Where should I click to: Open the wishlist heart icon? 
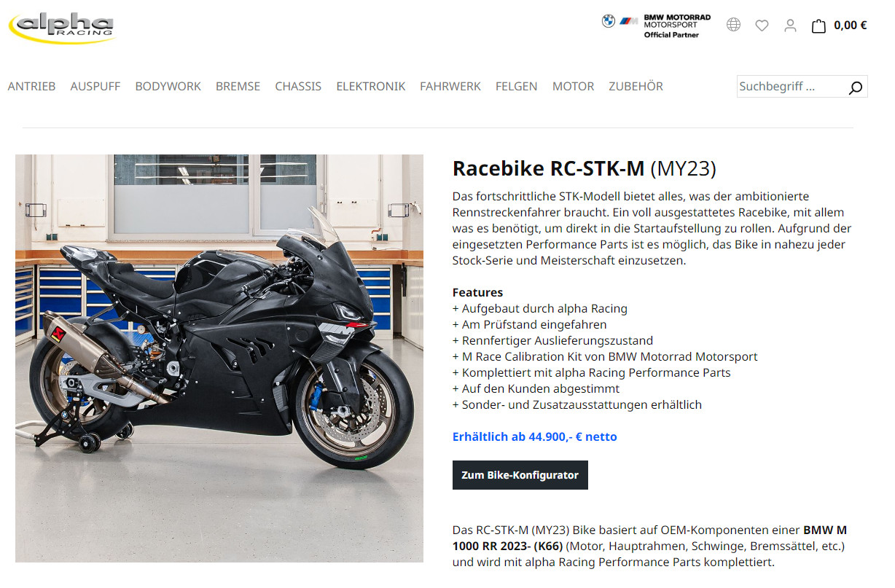762,26
